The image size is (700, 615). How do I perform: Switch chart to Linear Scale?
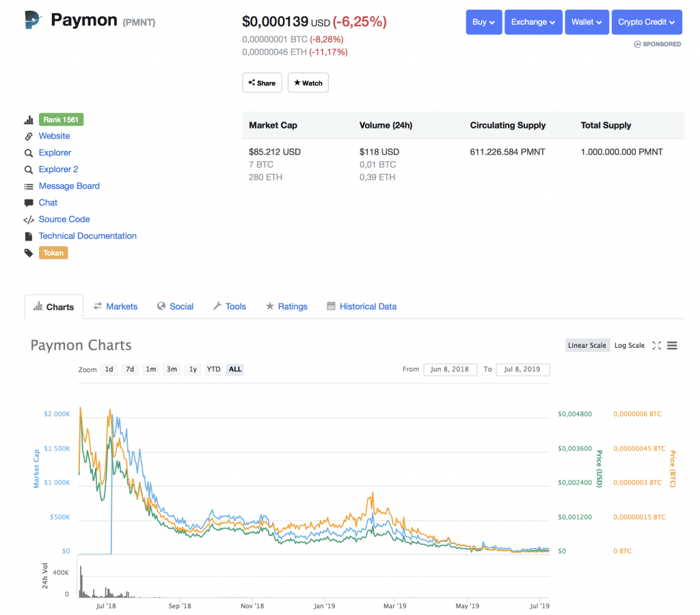tap(587, 346)
